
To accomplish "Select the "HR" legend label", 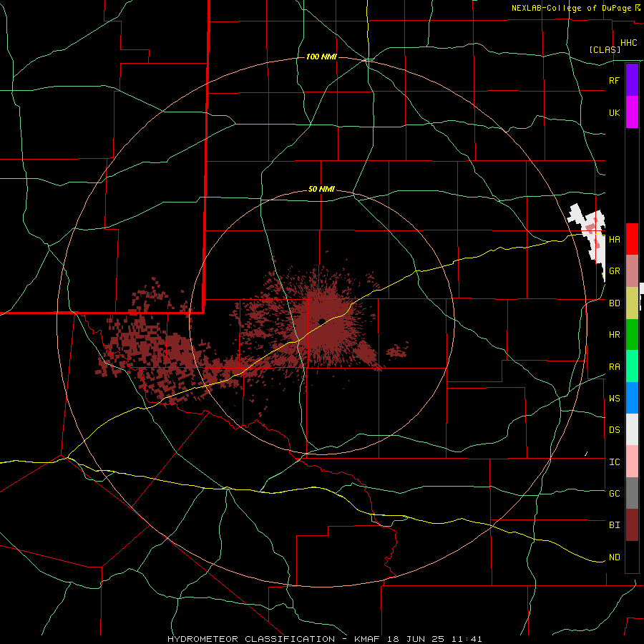I will coord(614,335).
